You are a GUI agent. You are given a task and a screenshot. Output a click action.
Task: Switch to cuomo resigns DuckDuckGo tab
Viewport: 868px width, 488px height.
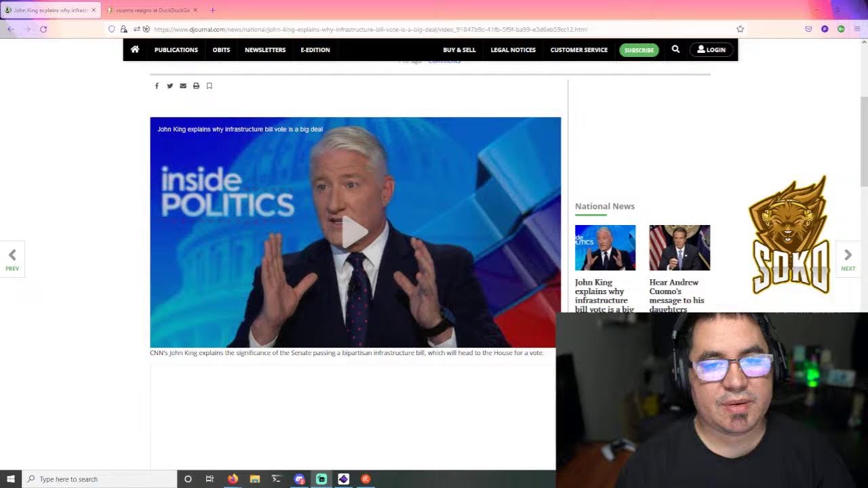(153, 10)
